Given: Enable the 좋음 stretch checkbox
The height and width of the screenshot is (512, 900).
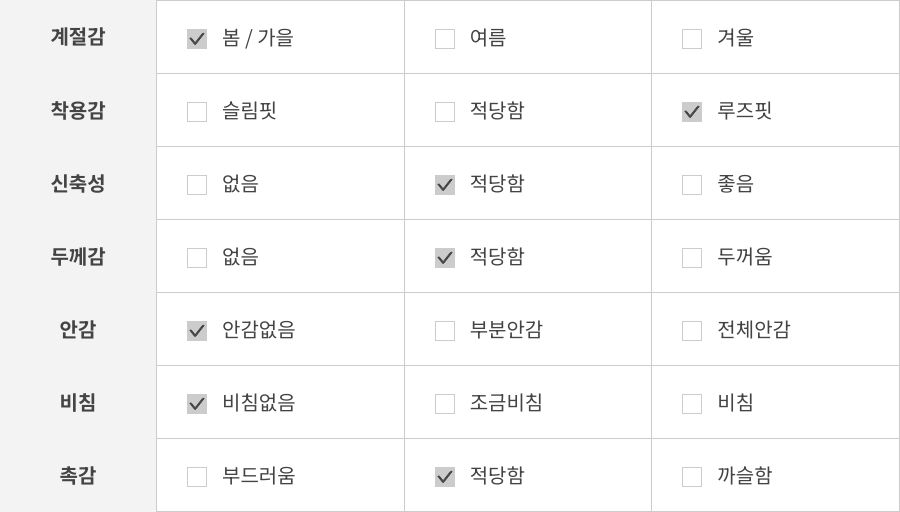Looking at the screenshot, I should tap(692, 185).
